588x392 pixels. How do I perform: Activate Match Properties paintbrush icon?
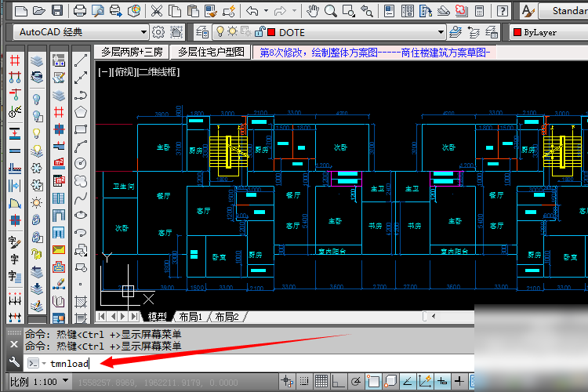211,11
